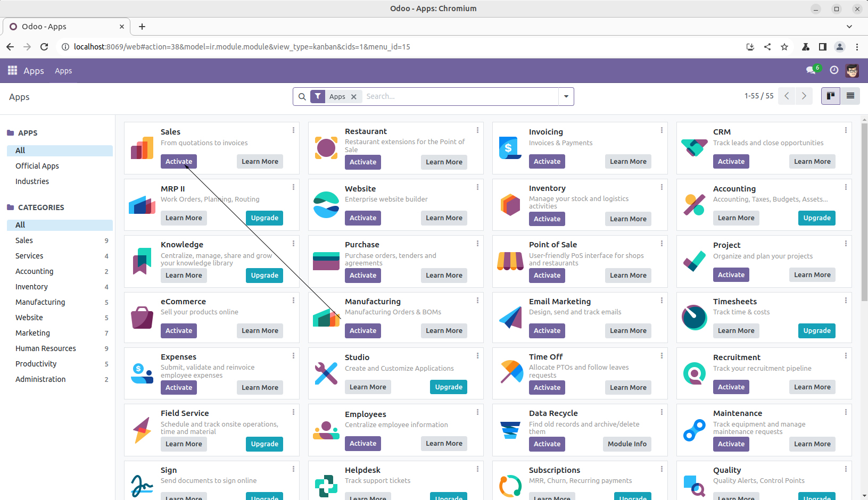This screenshot has height=500, width=868.
Task: Click Module Info for Data Recycle
Action: [627, 444]
